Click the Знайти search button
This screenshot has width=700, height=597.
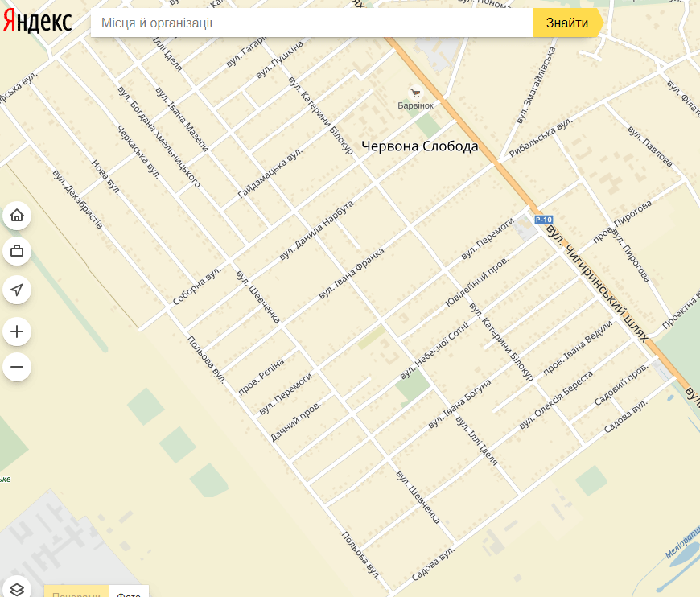click(x=567, y=23)
